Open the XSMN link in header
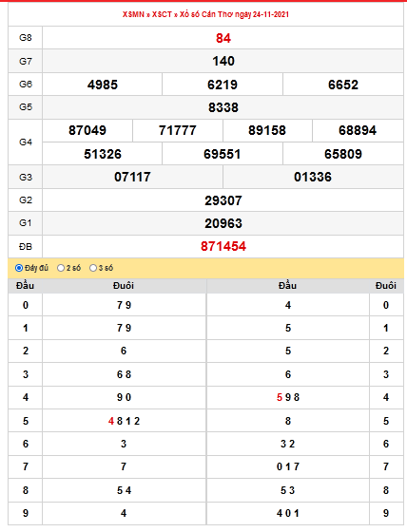 (x=133, y=14)
